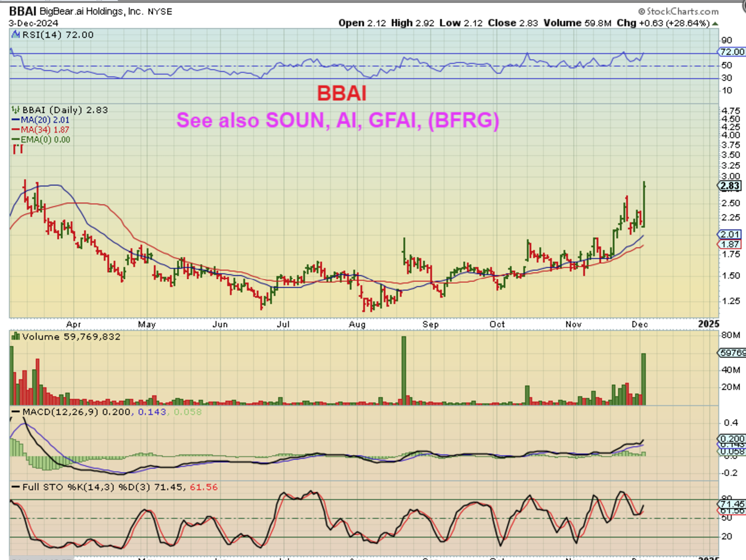746x560 pixels.
Task: Click the tall August volume spike bar
Action: click(x=404, y=371)
